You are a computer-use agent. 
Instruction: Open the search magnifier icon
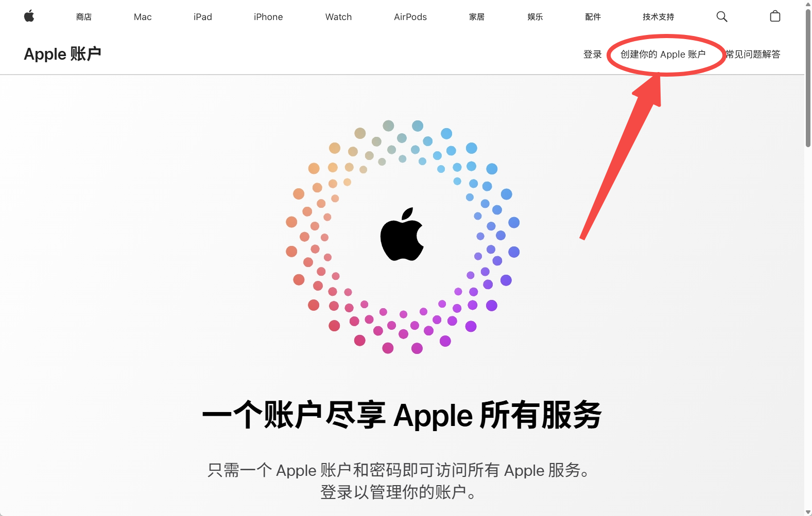pos(722,16)
